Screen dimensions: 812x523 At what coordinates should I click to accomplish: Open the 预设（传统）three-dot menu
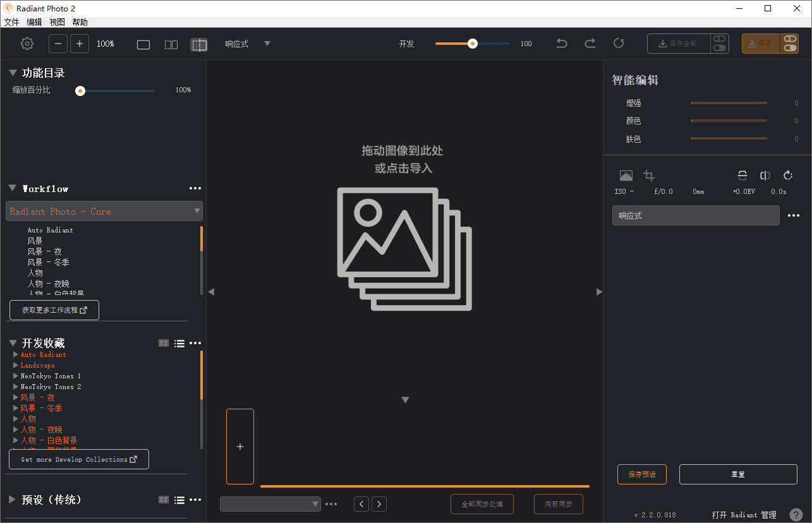pyautogui.click(x=195, y=500)
